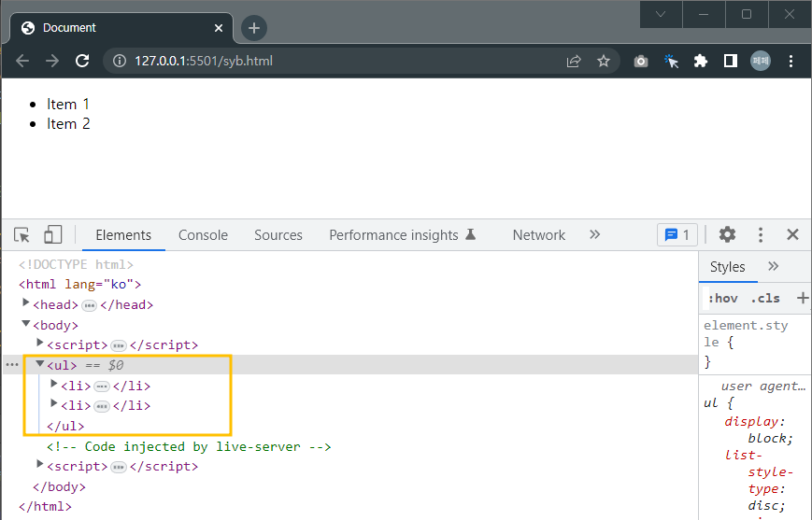The image size is (812, 520).
Task: Switch to the Console panel
Action: 203,235
